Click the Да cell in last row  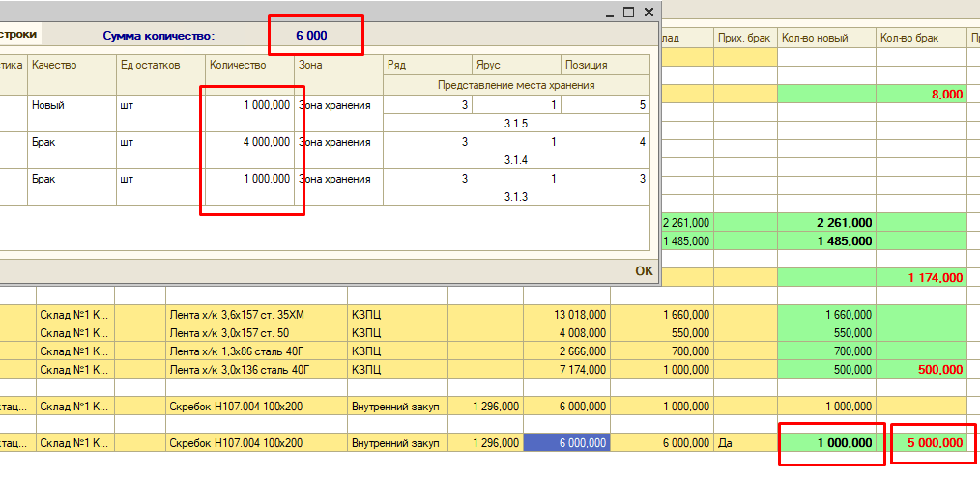[x=745, y=443]
